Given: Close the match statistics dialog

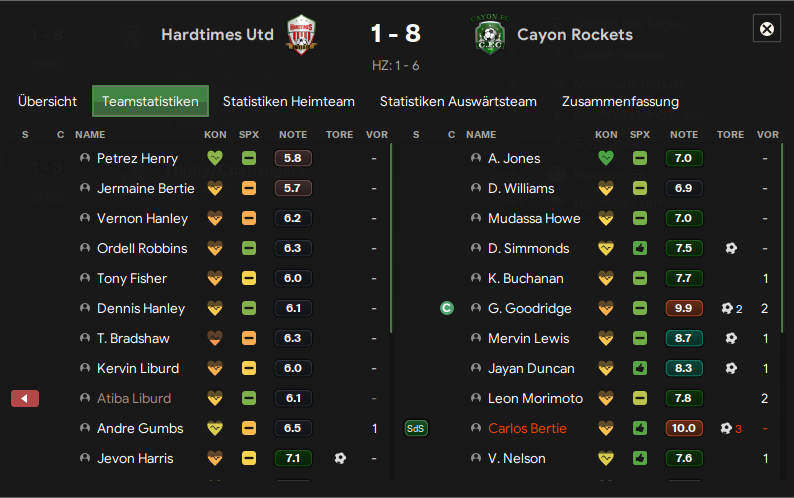Looking at the screenshot, I should pyautogui.click(x=767, y=29).
